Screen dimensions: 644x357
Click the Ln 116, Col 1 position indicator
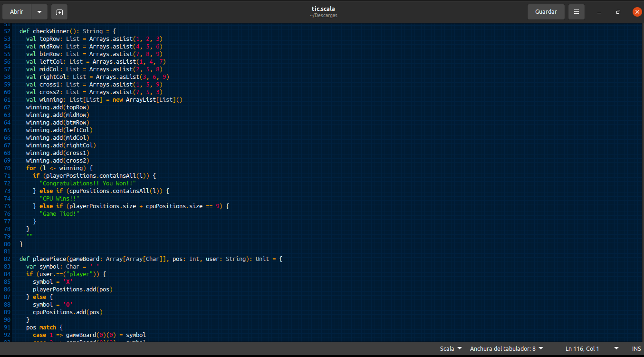tap(582, 348)
